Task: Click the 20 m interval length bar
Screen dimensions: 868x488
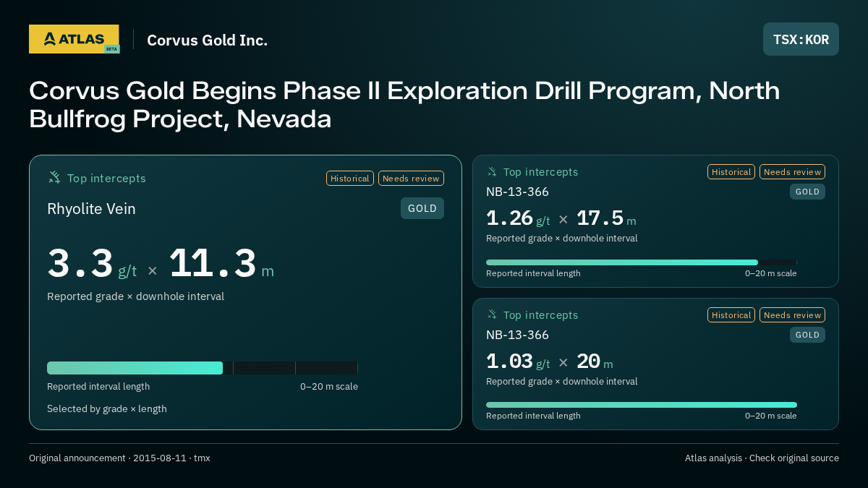Action: coord(642,405)
